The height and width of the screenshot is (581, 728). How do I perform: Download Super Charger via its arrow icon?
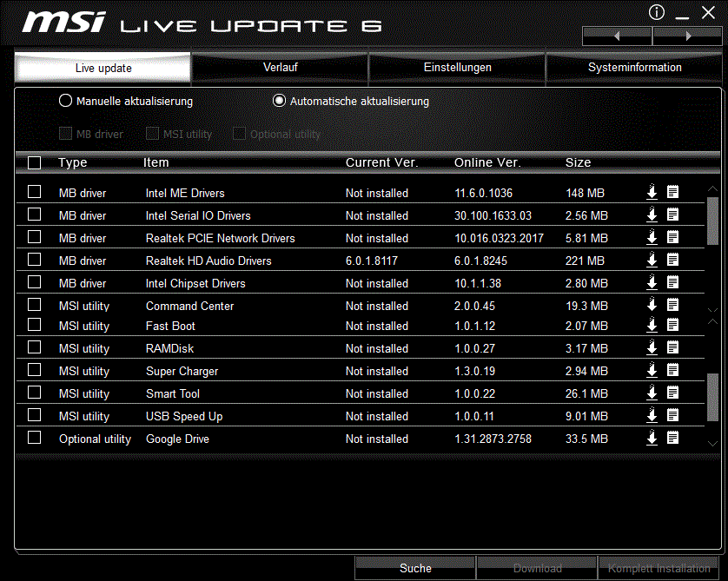tap(652, 370)
